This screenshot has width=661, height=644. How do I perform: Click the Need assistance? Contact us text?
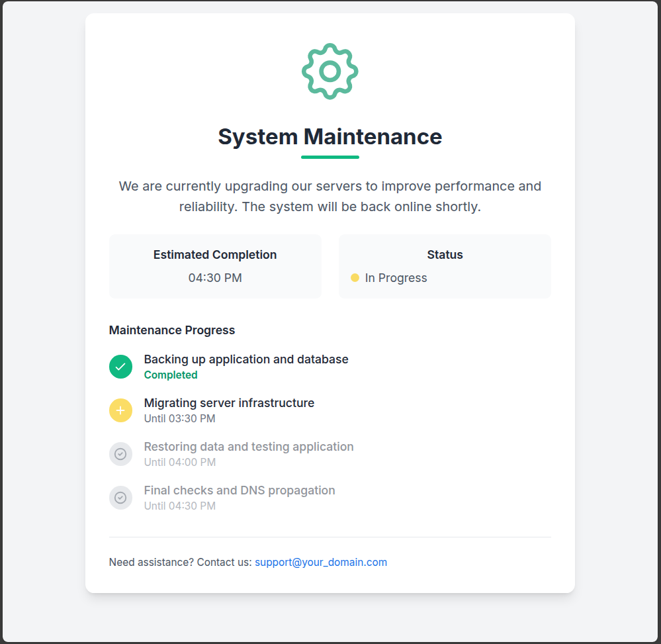pos(181,562)
